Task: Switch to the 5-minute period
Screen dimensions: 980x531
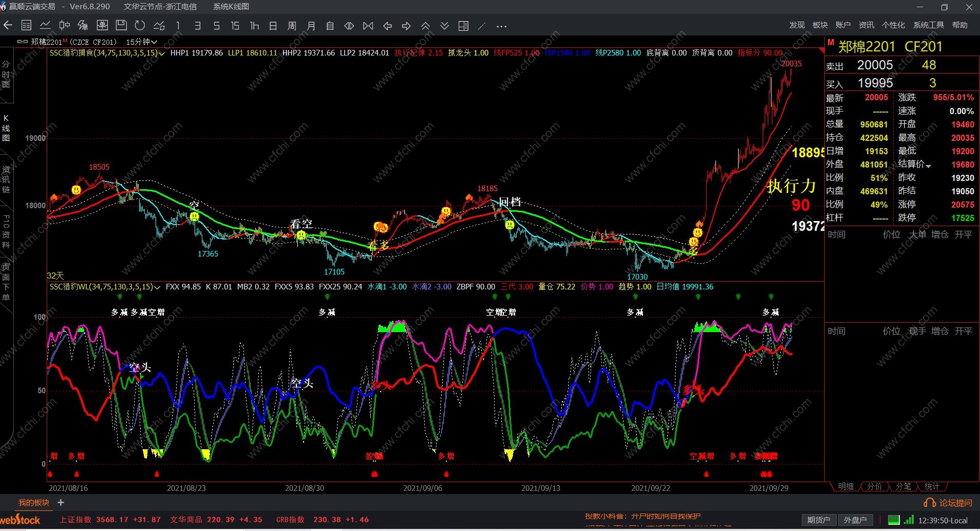Action: tap(216, 26)
